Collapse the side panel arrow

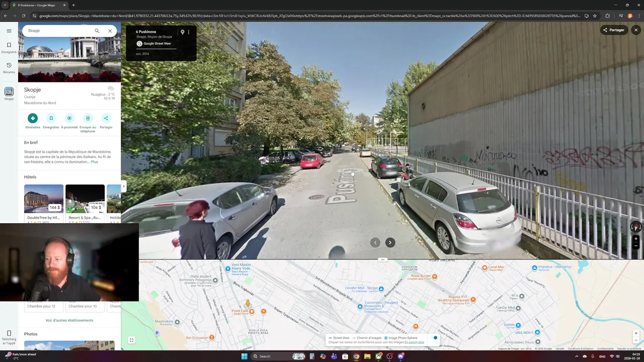tap(124, 187)
